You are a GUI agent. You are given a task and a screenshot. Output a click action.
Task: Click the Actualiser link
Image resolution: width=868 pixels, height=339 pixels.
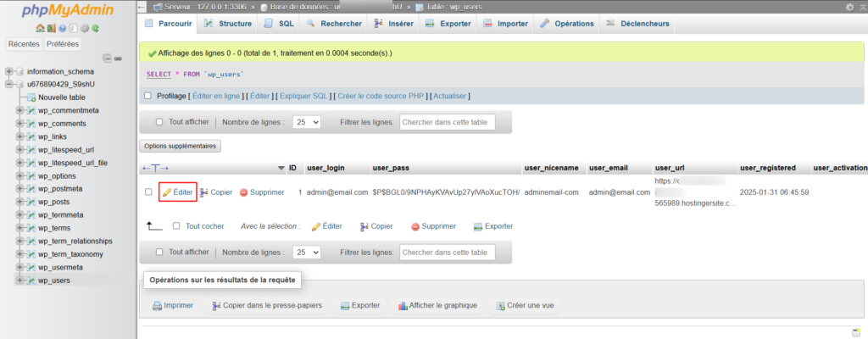point(450,96)
